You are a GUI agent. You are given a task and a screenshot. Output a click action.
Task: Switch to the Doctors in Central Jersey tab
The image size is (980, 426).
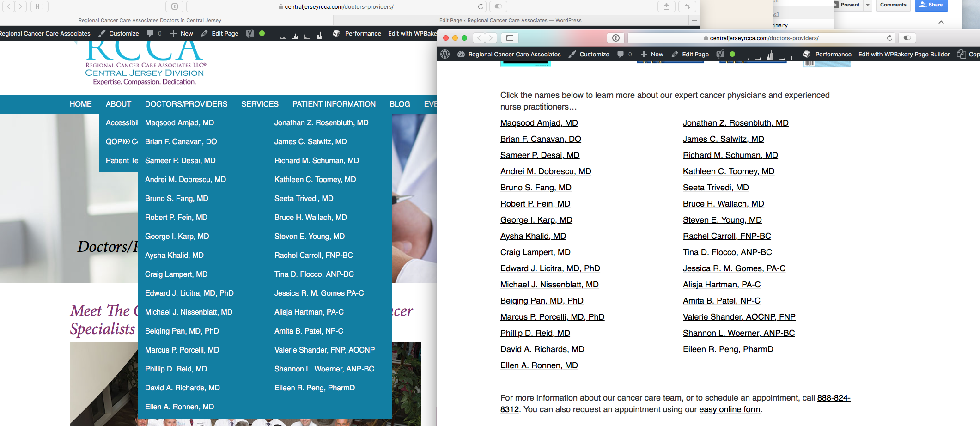(150, 20)
